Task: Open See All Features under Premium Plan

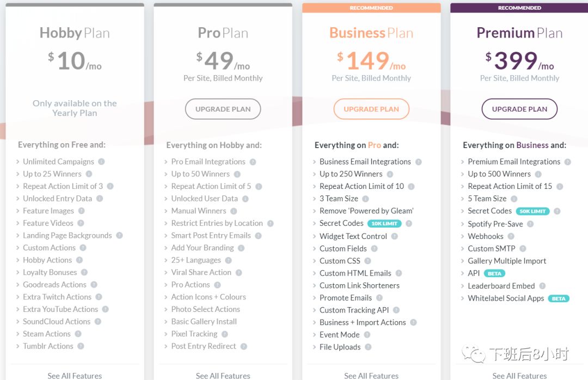Action: (519, 376)
